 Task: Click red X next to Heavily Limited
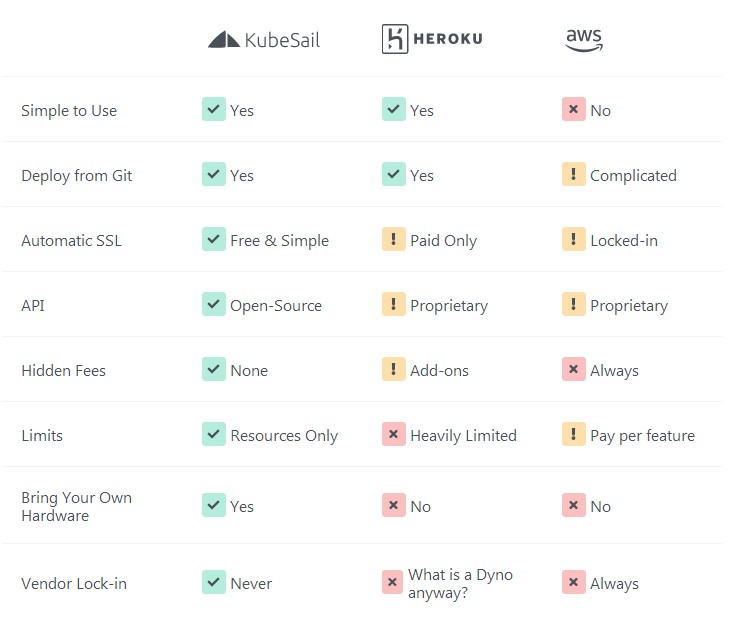coord(393,434)
